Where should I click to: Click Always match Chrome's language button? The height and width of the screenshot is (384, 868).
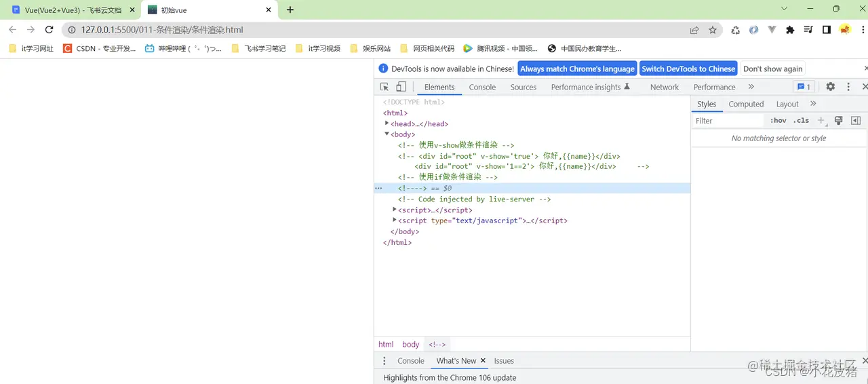[x=577, y=69]
